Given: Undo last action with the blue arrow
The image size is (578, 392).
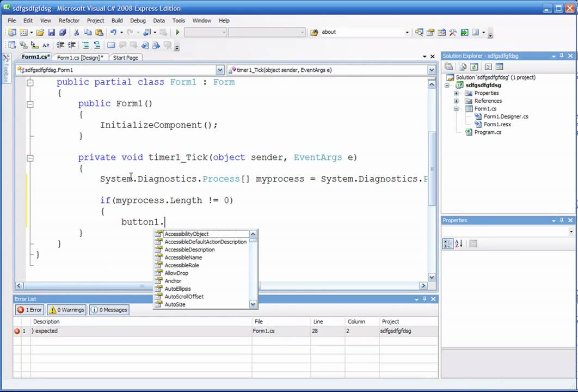Looking at the screenshot, I should pyautogui.click(x=114, y=33).
